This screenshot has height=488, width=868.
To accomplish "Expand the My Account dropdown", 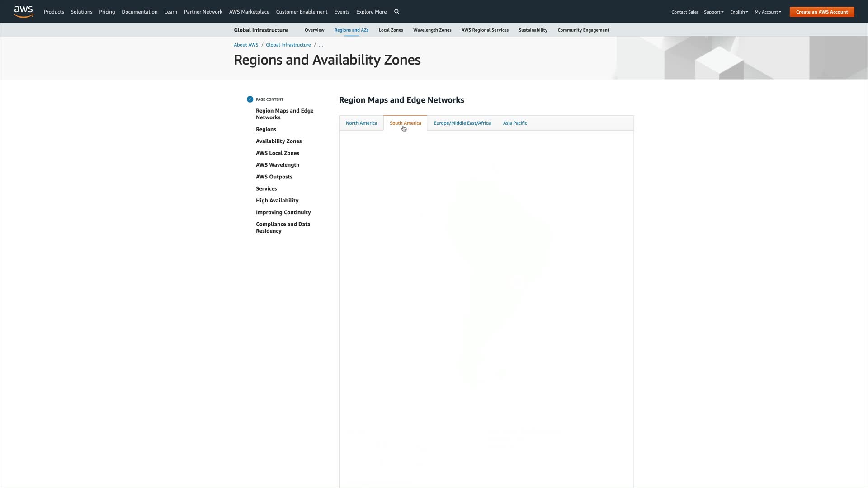I will pyautogui.click(x=768, y=12).
